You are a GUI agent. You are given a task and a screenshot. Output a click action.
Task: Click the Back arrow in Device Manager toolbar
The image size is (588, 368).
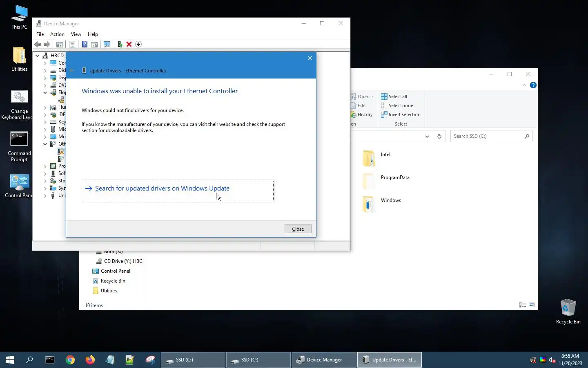(x=38, y=44)
